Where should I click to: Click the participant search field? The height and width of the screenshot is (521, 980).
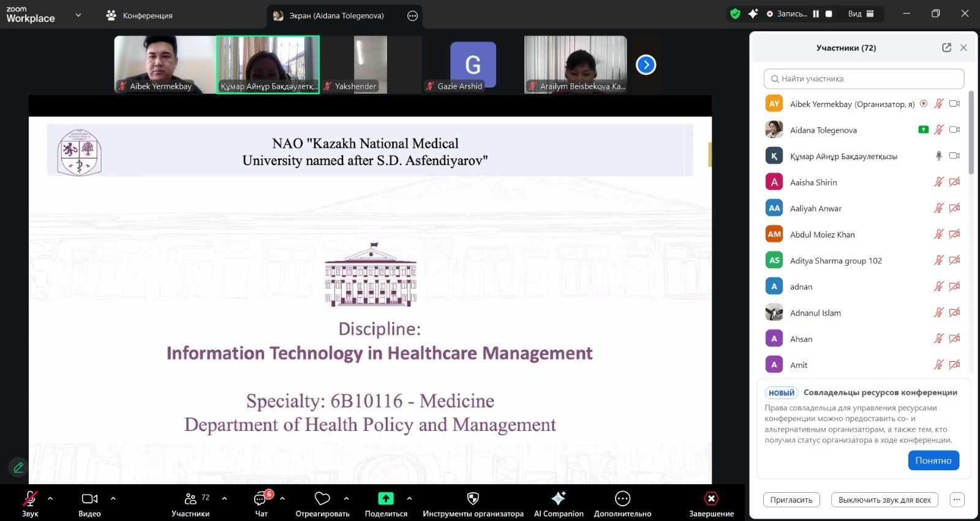tap(864, 78)
